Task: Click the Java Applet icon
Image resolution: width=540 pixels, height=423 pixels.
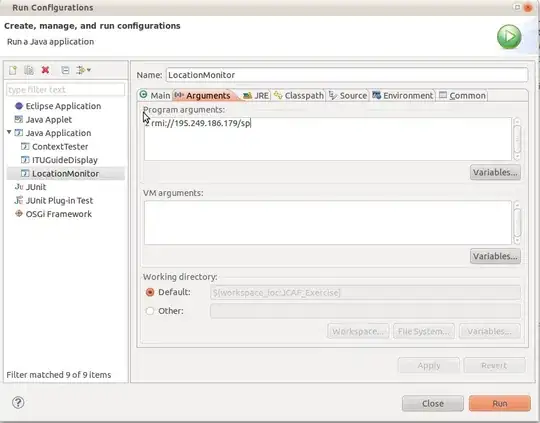Action: 18,119
